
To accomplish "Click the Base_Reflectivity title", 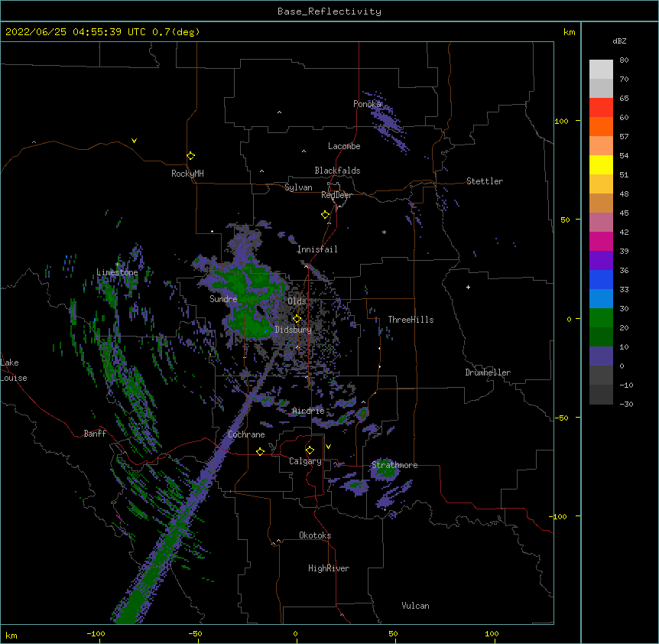I will click(x=329, y=11).
